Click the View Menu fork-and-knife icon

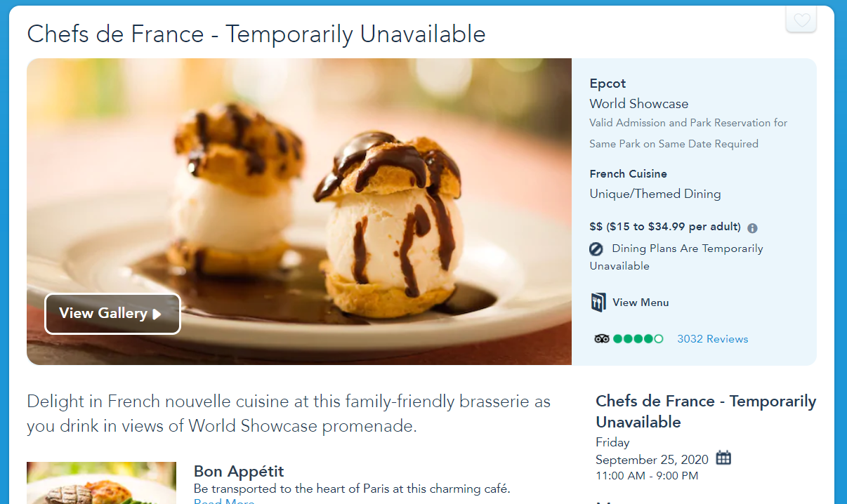598,303
